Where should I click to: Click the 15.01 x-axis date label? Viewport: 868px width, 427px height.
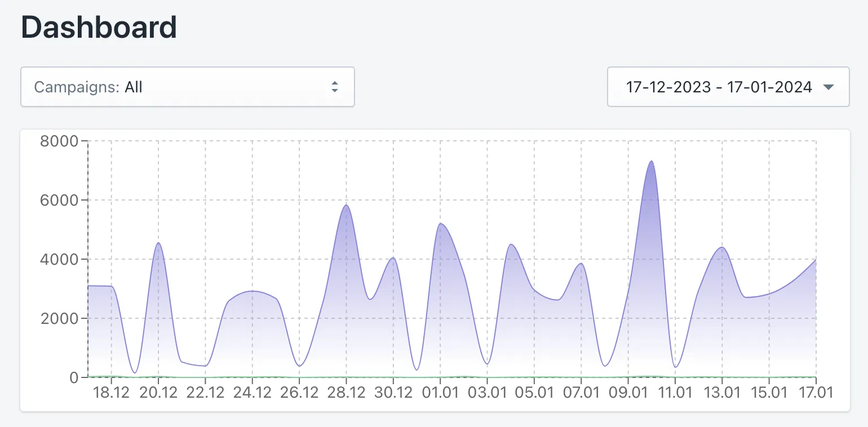click(x=769, y=392)
